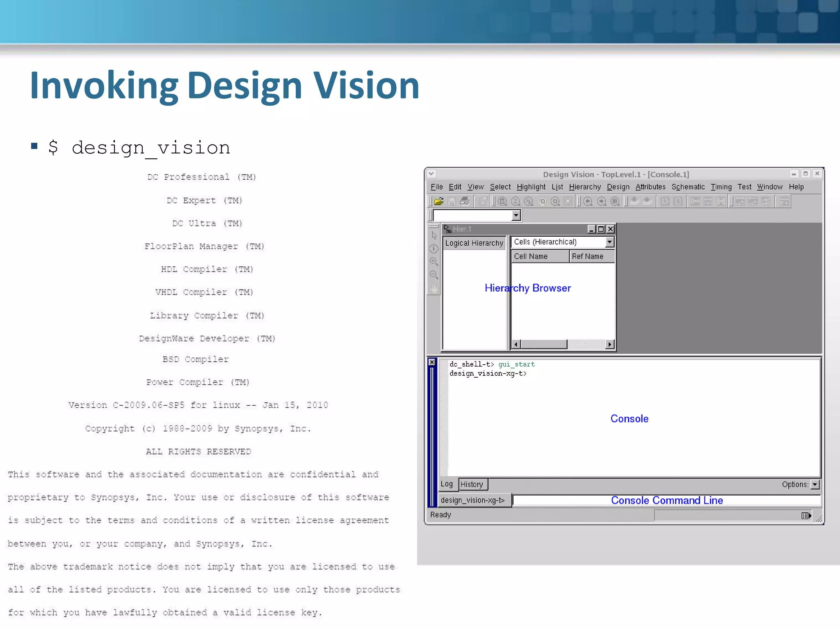The image size is (840, 630).
Task: Open the Design menu
Action: click(x=618, y=187)
